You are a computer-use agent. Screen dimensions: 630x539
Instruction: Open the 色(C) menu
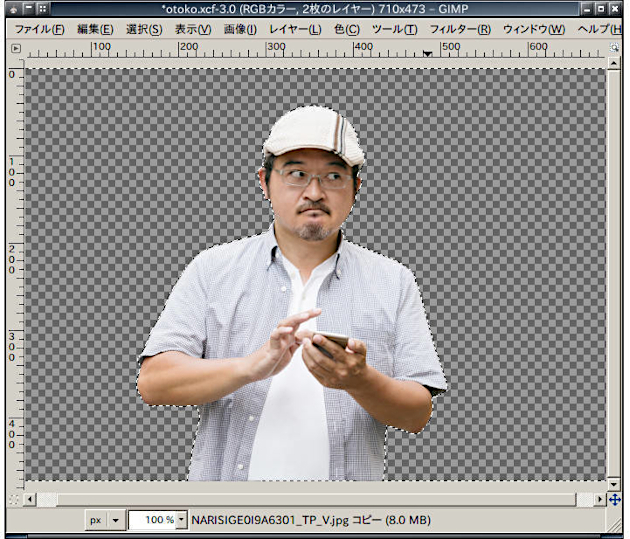tap(347, 29)
